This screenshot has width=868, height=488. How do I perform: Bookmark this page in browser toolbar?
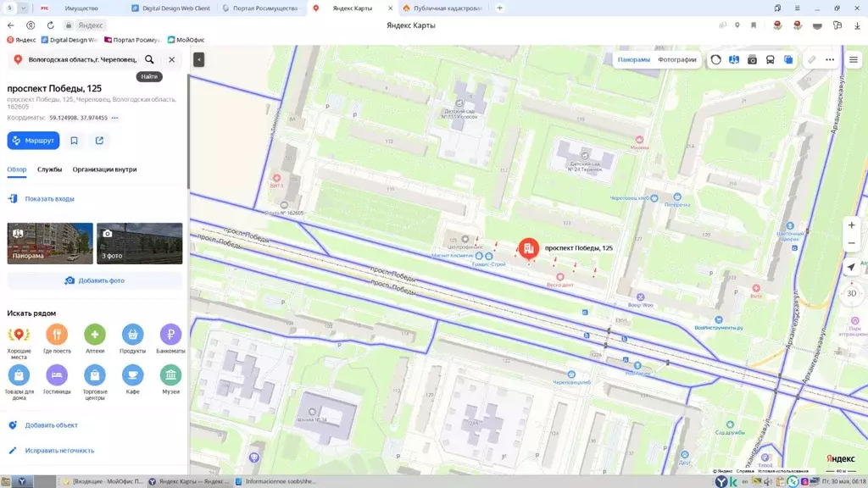(x=754, y=25)
